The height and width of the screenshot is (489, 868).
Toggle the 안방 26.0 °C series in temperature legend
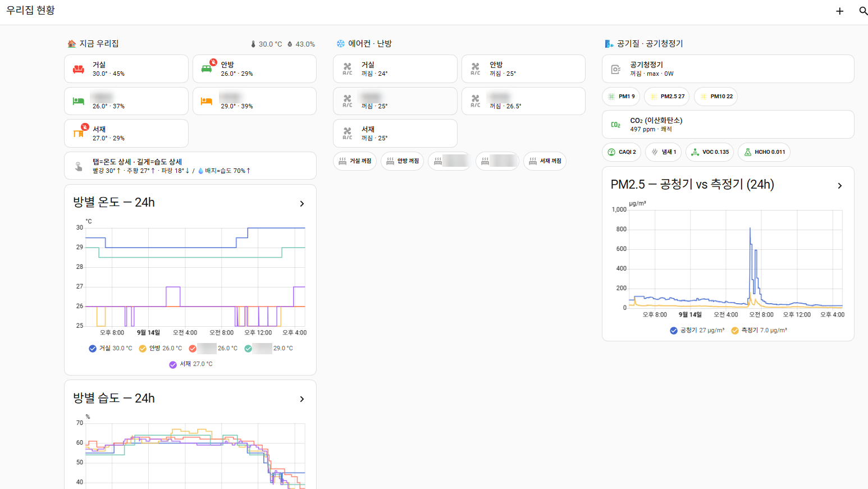(x=161, y=349)
